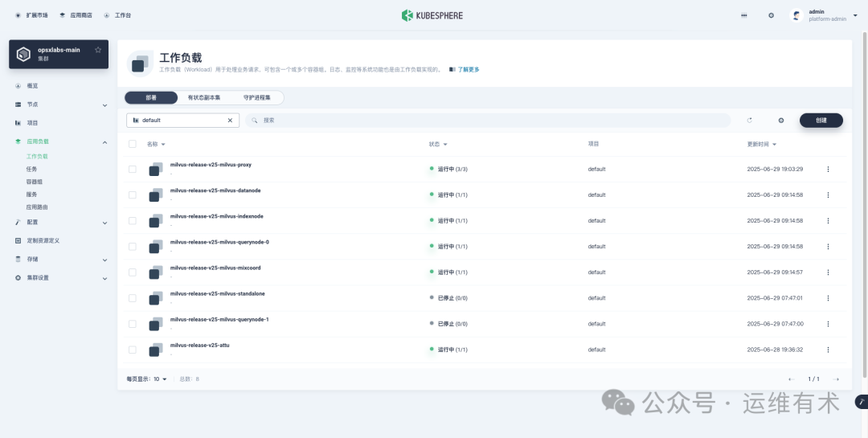868x438 pixels.
Task: Open more actions for the milvus-mixcoord row
Action: pos(828,272)
